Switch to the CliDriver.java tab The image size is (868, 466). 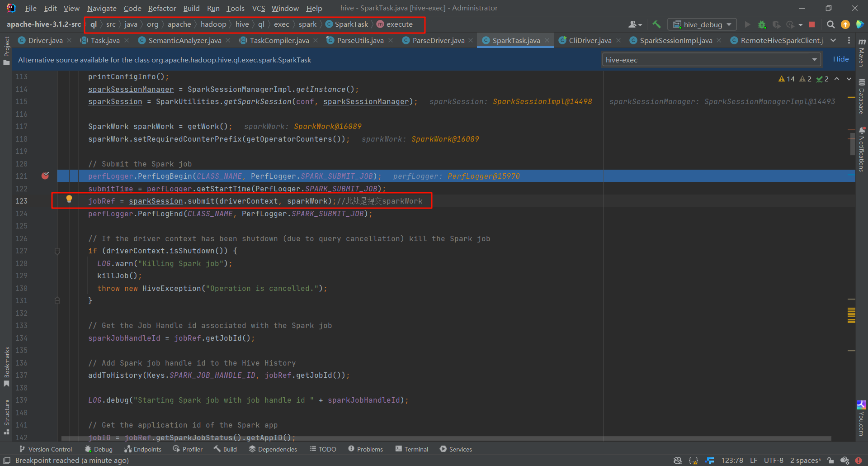coord(590,40)
